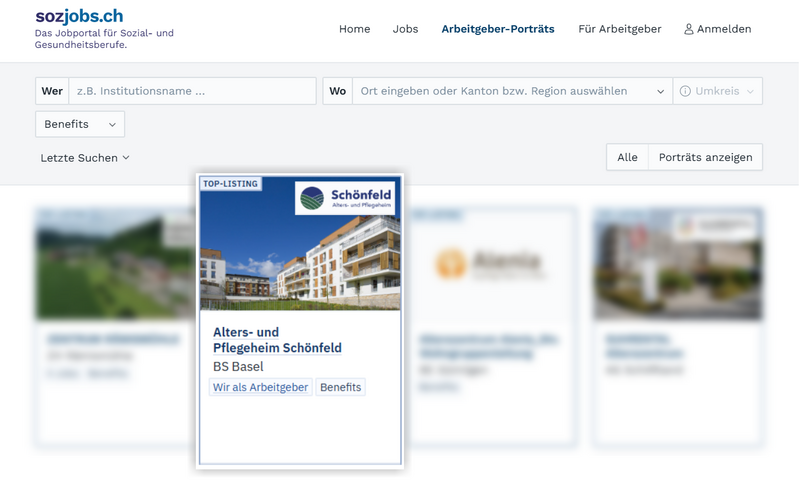Open Alters- und Pflegeheim Schönfeld title link
The width and height of the screenshot is (800, 497).
277,340
